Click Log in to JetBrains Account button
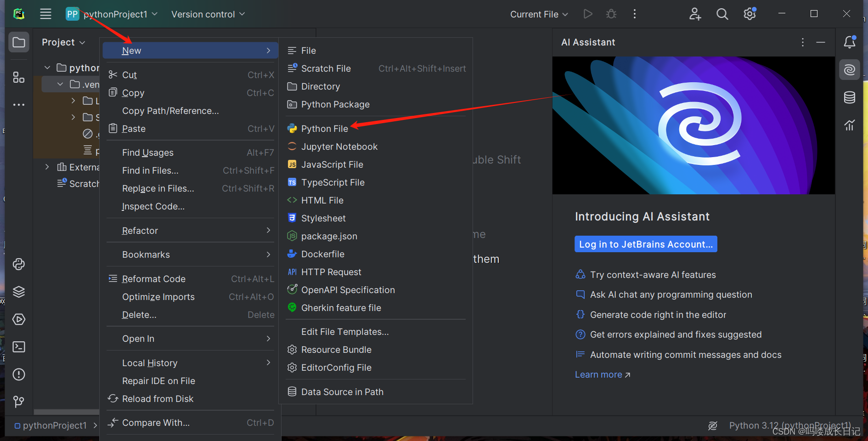Screen dimensions: 868x441 coord(646,244)
